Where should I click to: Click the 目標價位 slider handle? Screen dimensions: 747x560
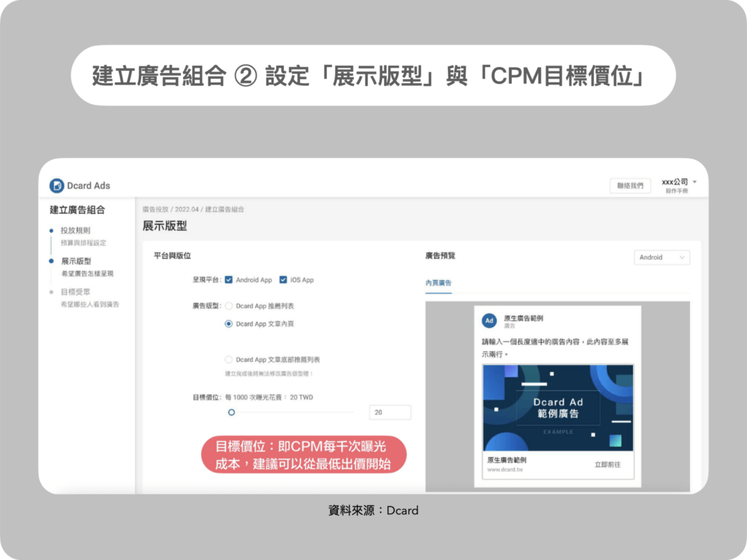(231, 413)
